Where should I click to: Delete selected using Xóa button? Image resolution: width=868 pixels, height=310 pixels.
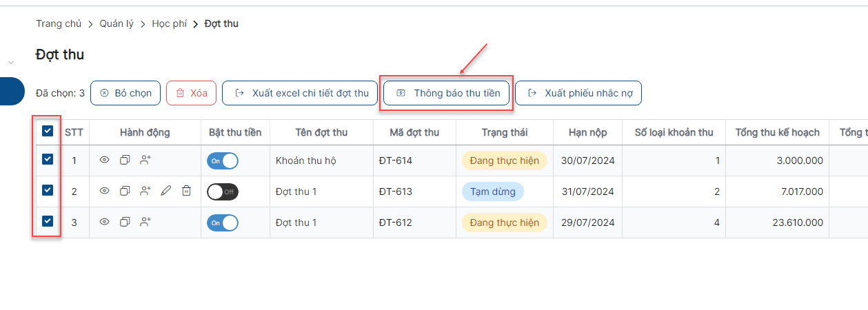tap(192, 93)
